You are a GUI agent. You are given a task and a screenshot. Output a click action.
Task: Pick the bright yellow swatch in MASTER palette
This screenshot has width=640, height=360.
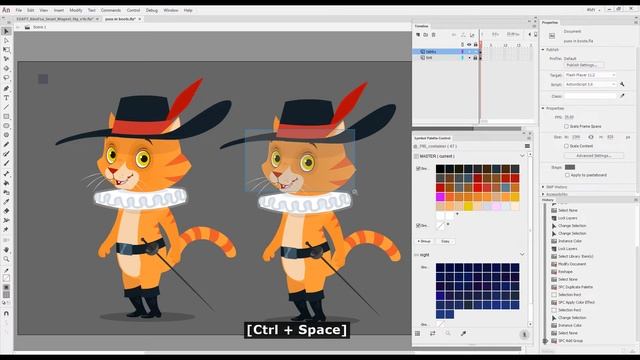click(x=468, y=206)
